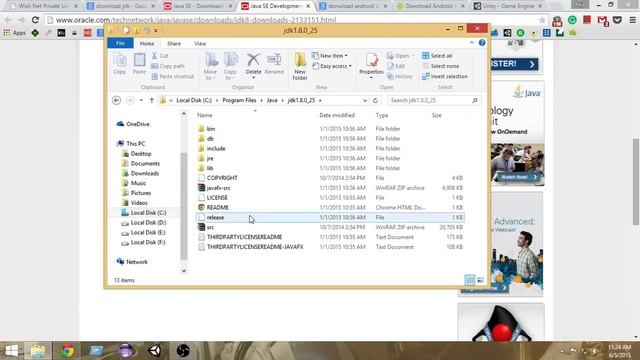Image resolution: width=640 pixels, height=360 pixels.
Task: Switch to the Home ribbon tab
Action: pos(147,43)
